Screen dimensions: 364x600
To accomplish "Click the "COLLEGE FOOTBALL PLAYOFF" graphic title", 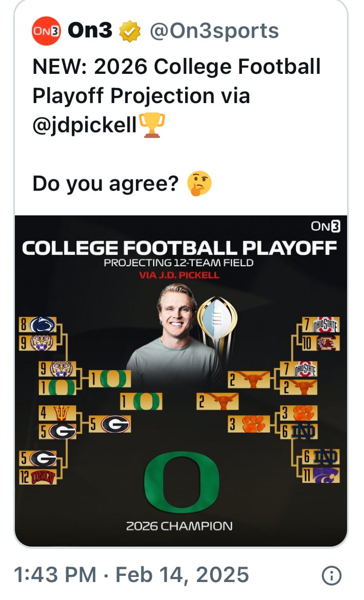I will [179, 248].
